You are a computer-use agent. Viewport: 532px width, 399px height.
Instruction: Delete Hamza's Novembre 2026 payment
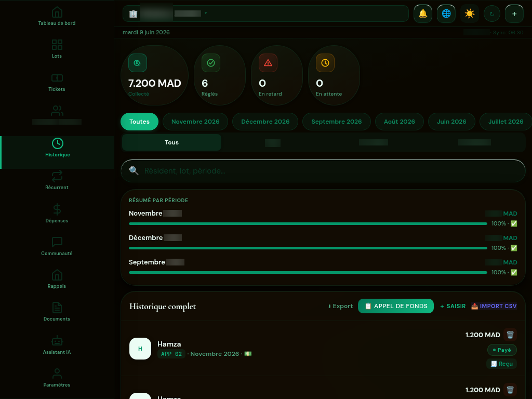click(510, 335)
